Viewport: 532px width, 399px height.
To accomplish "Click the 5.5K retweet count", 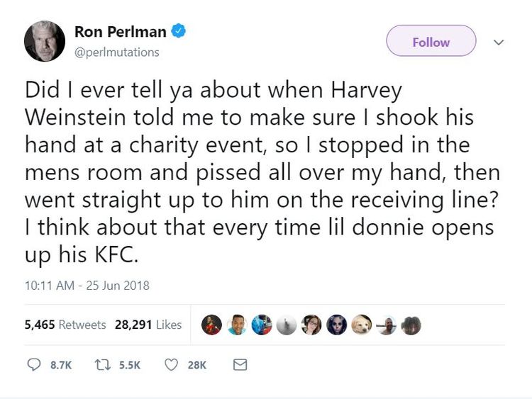I will tap(130, 365).
